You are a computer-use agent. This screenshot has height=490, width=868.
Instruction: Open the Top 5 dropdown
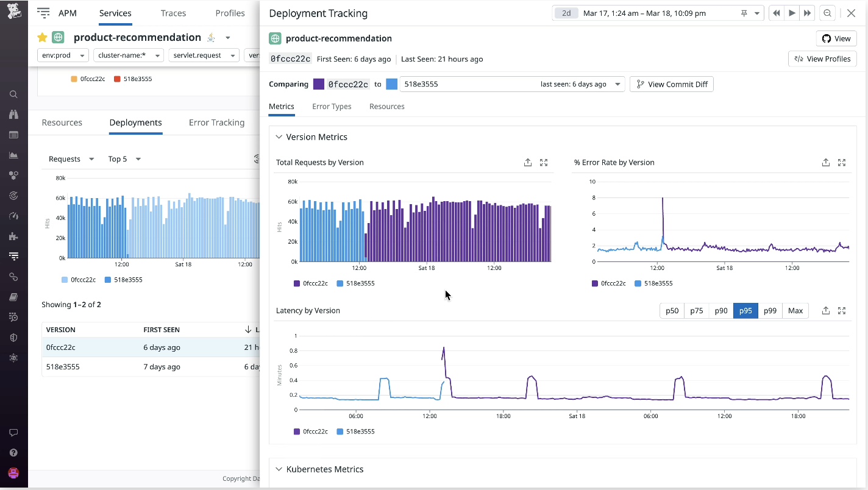(x=124, y=159)
